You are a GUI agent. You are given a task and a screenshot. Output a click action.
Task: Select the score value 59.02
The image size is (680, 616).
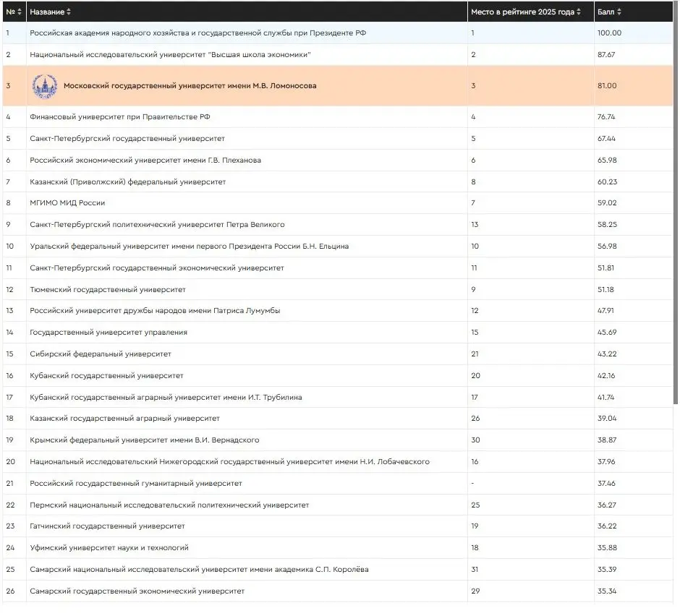(x=607, y=203)
